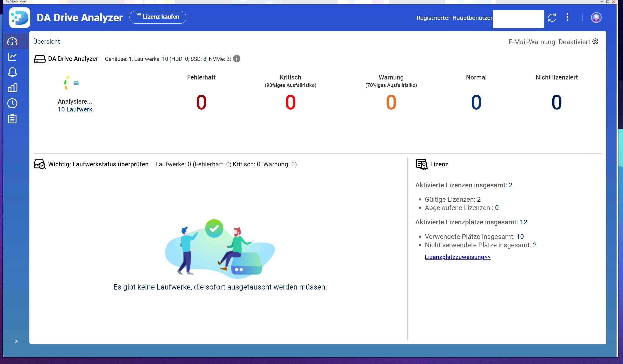
Task: Click the Fehlerhaft count of 0
Action: tap(201, 102)
